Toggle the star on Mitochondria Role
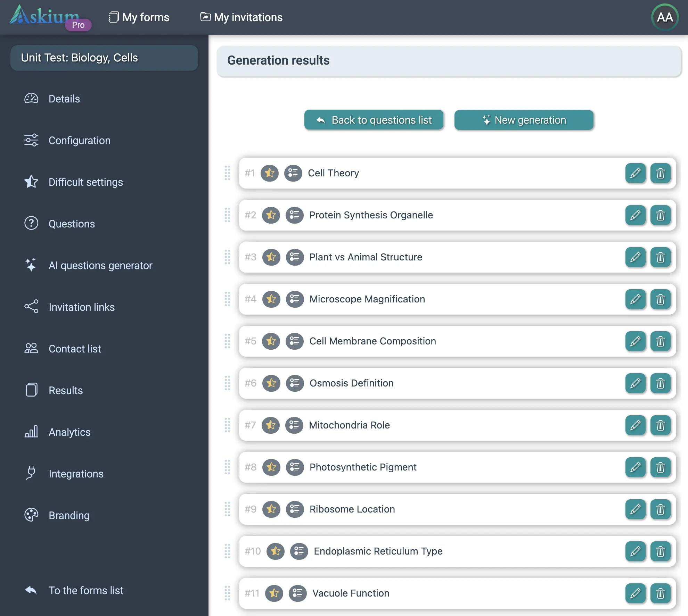This screenshot has height=616, width=688. click(270, 425)
